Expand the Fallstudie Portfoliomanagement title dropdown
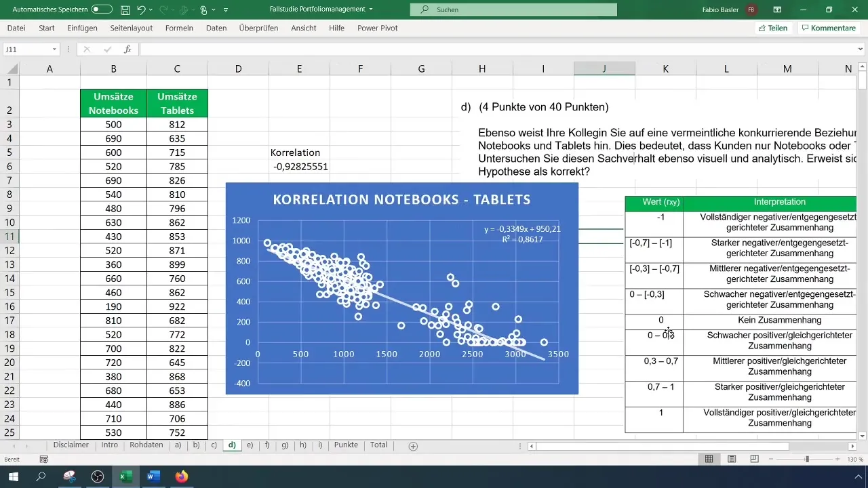Viewport: 868px width, 488px height. [x=371, y=9]
